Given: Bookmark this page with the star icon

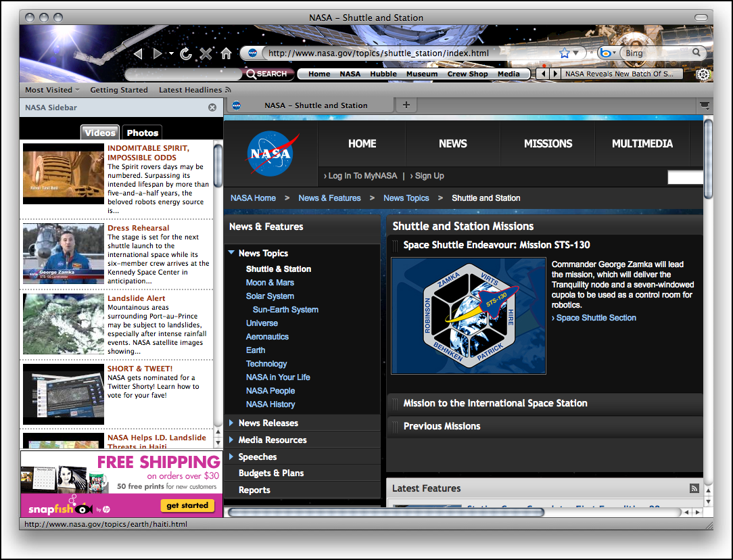Looking at the screenshot, I should pos(565,53).
